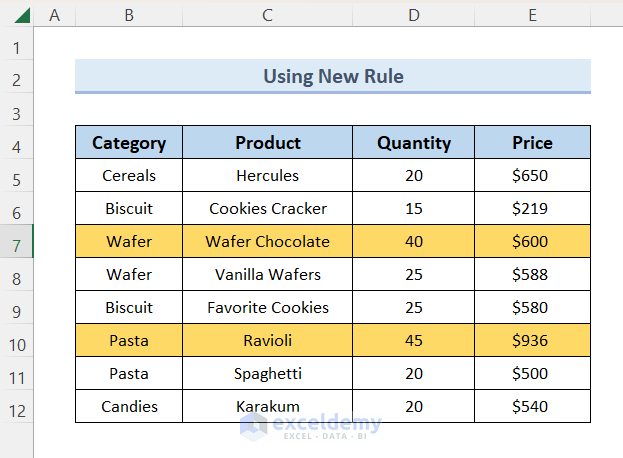Select the Category header cell
This screenshot has height=458, width=623.
click(x=129, y=143)
